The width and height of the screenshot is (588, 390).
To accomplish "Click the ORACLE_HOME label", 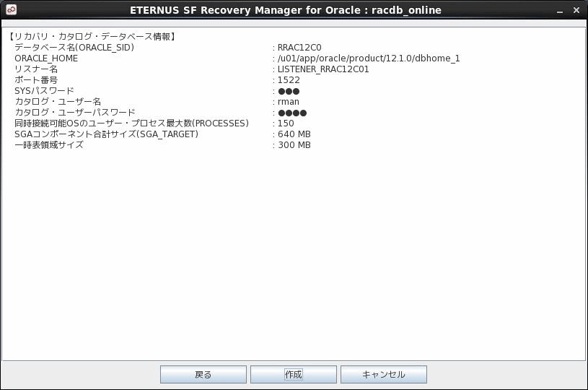I will click(46, 58).
